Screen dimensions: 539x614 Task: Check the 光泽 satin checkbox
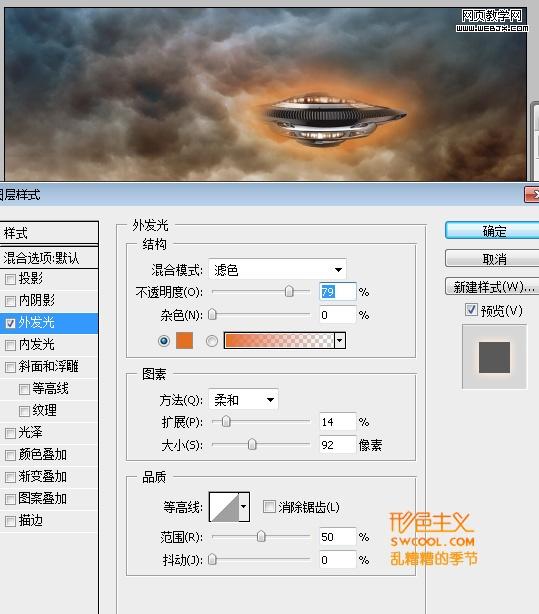pos(10,433)
